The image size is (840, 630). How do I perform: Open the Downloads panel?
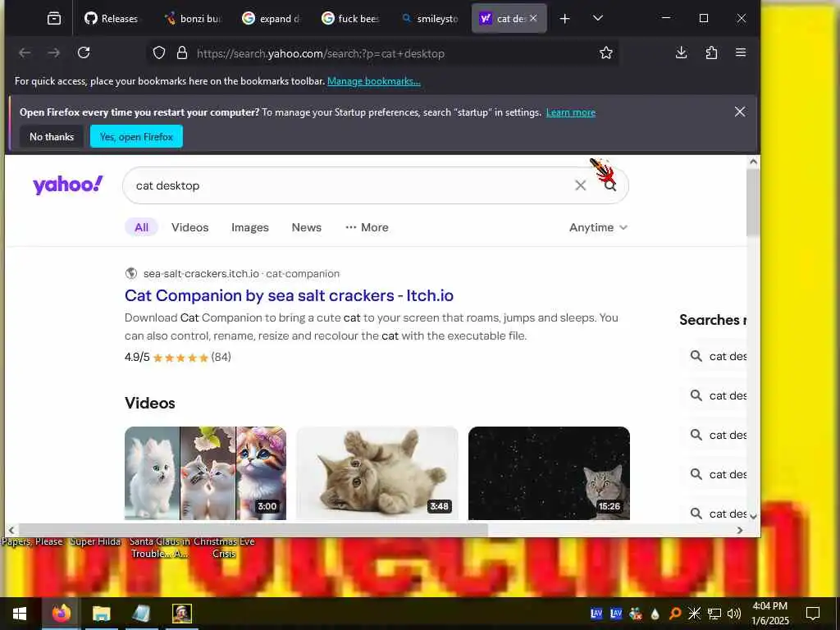point(682,52)
